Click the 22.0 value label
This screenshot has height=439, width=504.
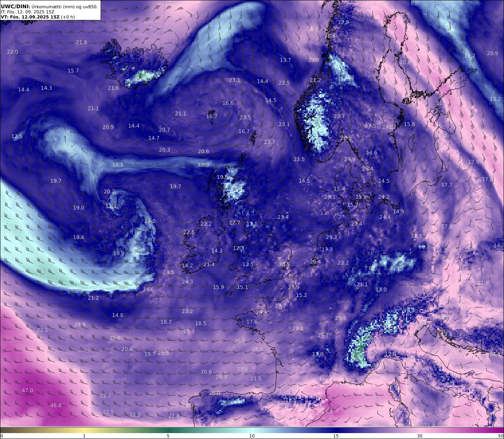[x=13, y=52]
